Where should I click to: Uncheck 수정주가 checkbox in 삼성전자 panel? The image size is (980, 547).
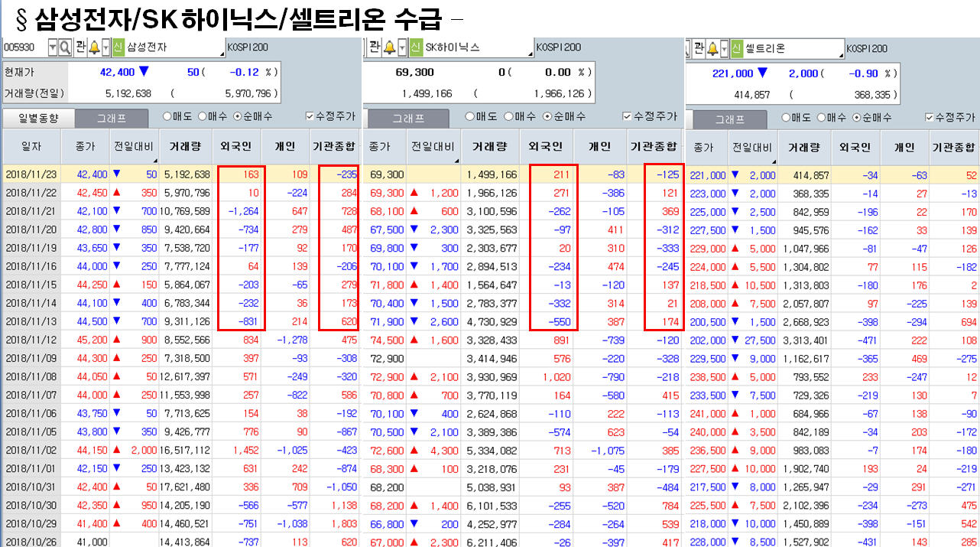(310, 117)
